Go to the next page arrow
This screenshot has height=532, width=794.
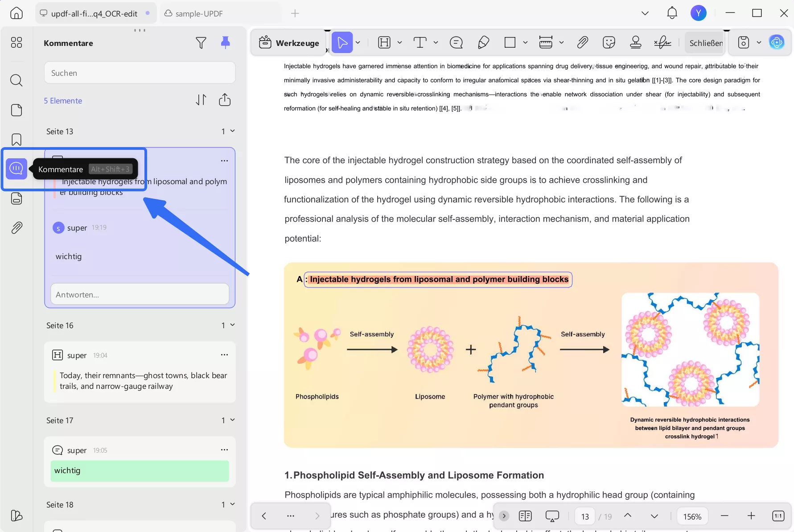click(x=654, y=516)
